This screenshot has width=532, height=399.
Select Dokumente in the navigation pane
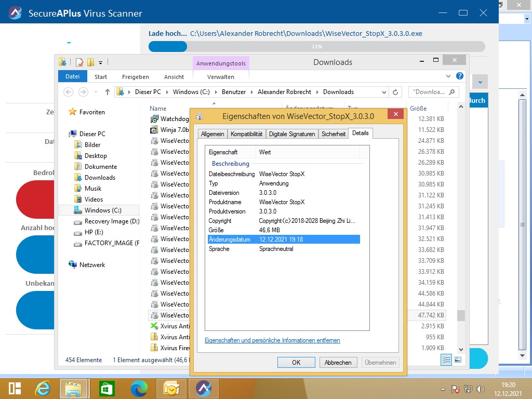click(96, 167)
